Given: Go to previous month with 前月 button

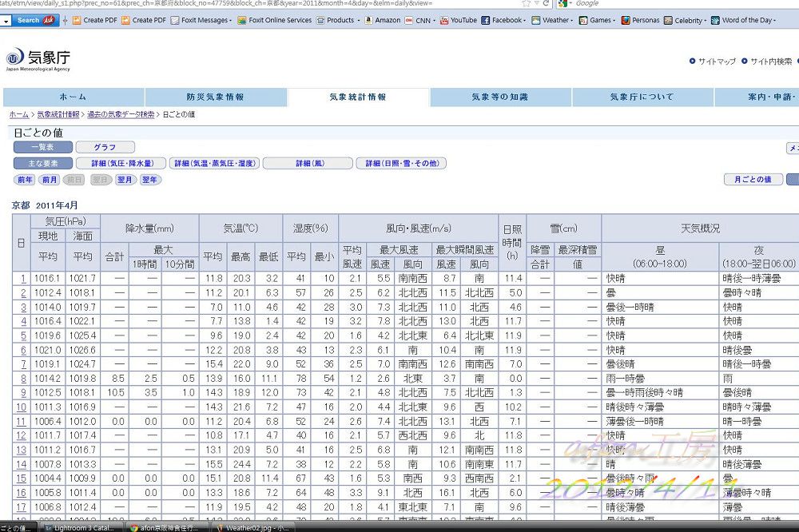Looking at the screenshot, I should click(50, 180).
